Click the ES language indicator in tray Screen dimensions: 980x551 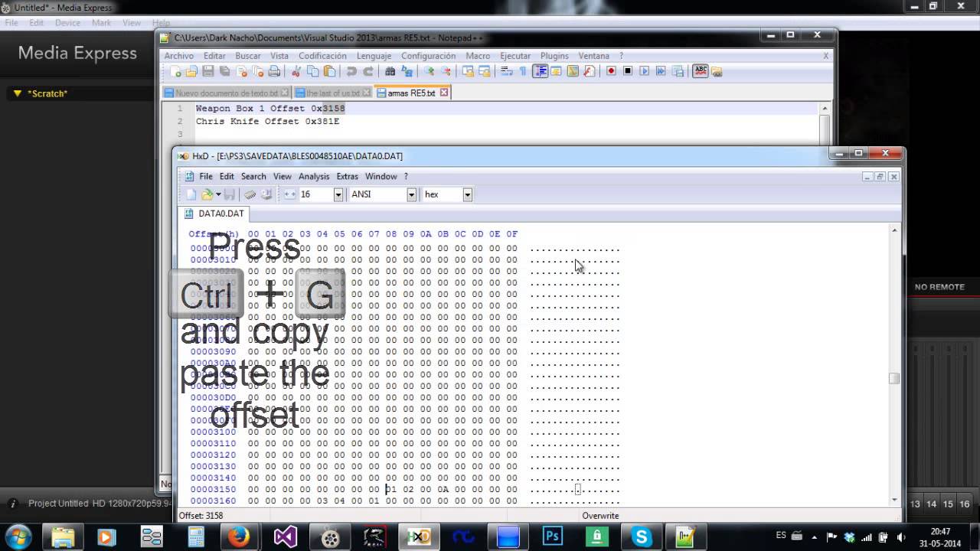781,536
